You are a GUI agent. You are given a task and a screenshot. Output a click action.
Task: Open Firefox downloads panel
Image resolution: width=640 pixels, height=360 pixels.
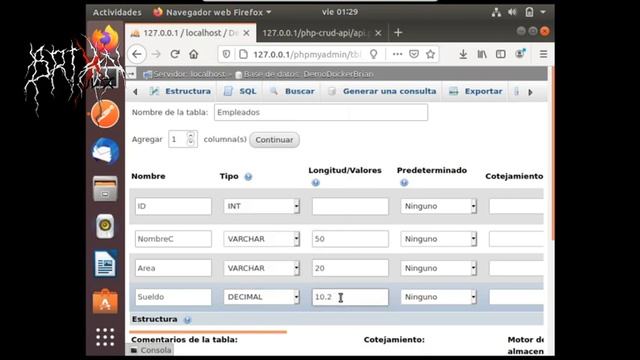(463, 54)
